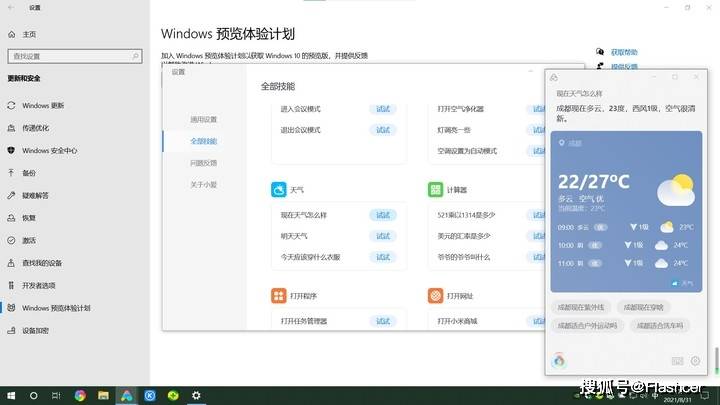720x405 pixels.
Task: Go back with the Settings back arrow
Action: [x=11, y=8]
